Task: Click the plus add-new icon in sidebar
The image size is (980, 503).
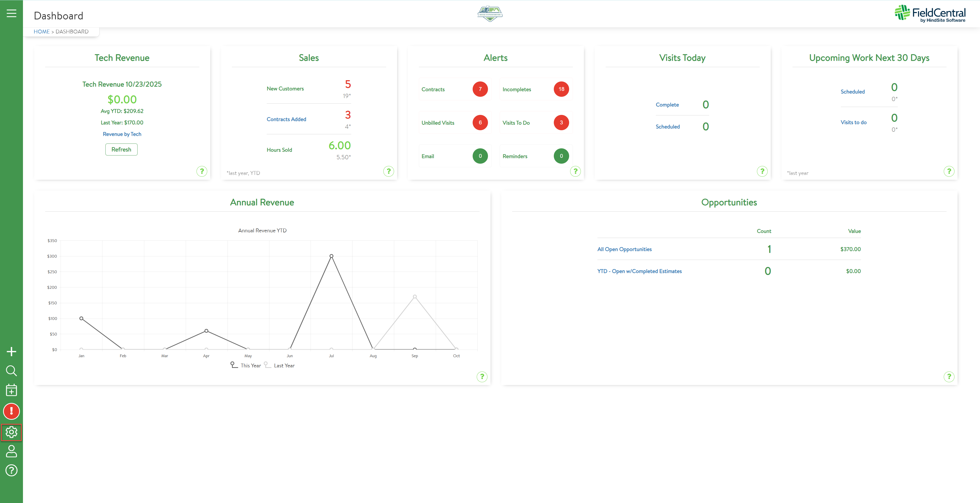Action: point(11,352)
